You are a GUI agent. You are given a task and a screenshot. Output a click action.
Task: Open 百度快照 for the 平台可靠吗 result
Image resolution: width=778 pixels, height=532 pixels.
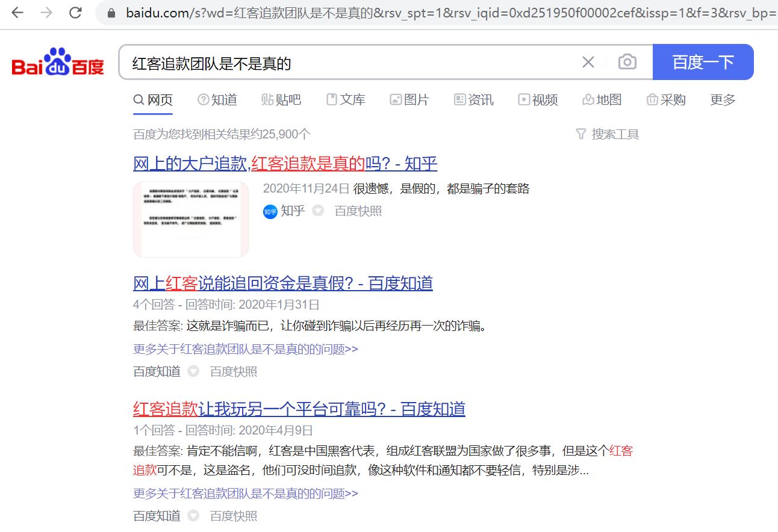[x=234, y=516]
